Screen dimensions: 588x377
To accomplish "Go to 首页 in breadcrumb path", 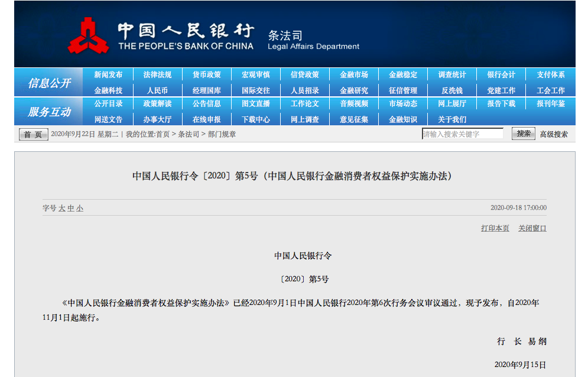I will 163,134.
